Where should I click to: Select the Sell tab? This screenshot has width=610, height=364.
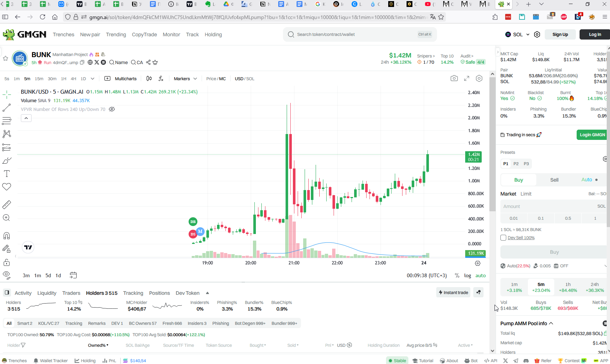tap(554, 180)
